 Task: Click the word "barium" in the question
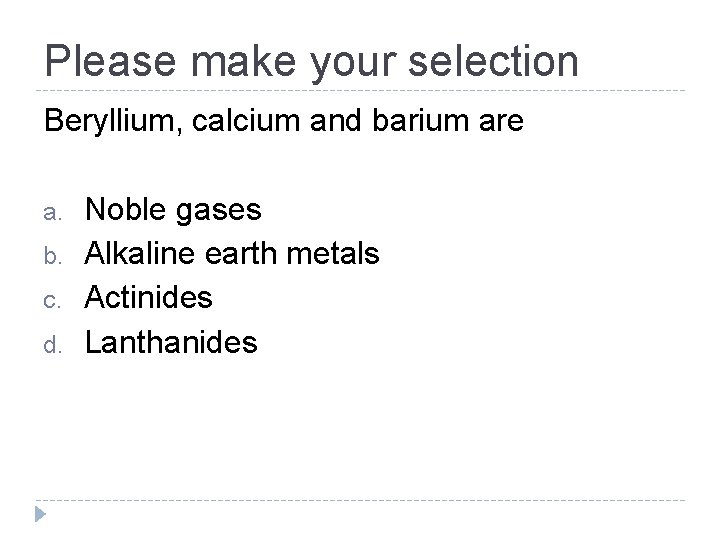click(x=399, y=123)
